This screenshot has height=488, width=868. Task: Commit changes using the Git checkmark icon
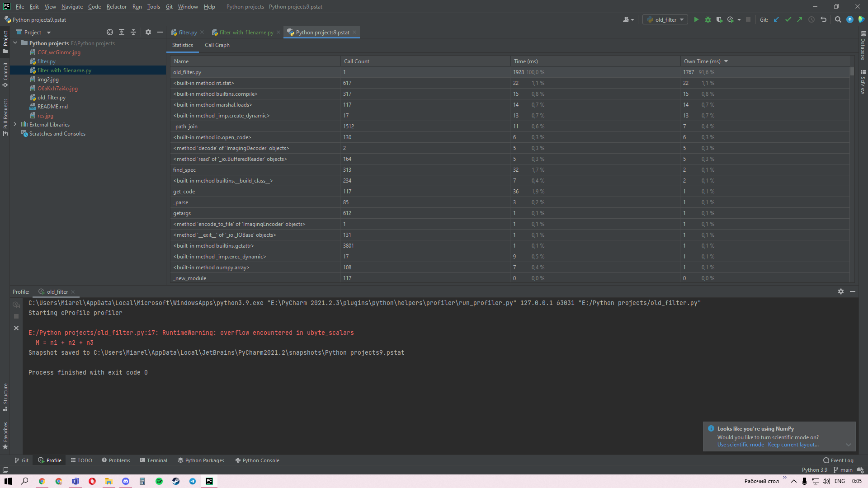pos(788,19)
